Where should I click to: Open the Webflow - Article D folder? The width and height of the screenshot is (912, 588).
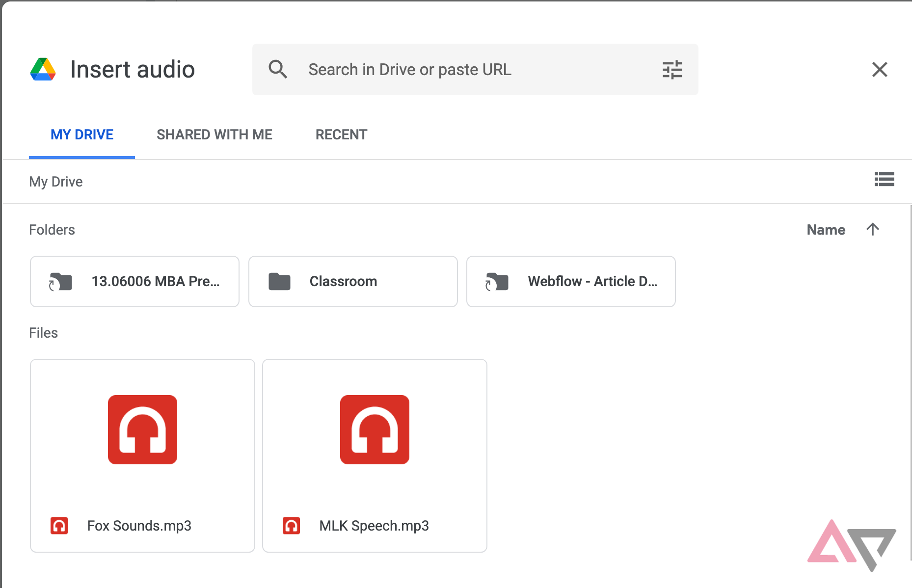(x=571, y=281)
